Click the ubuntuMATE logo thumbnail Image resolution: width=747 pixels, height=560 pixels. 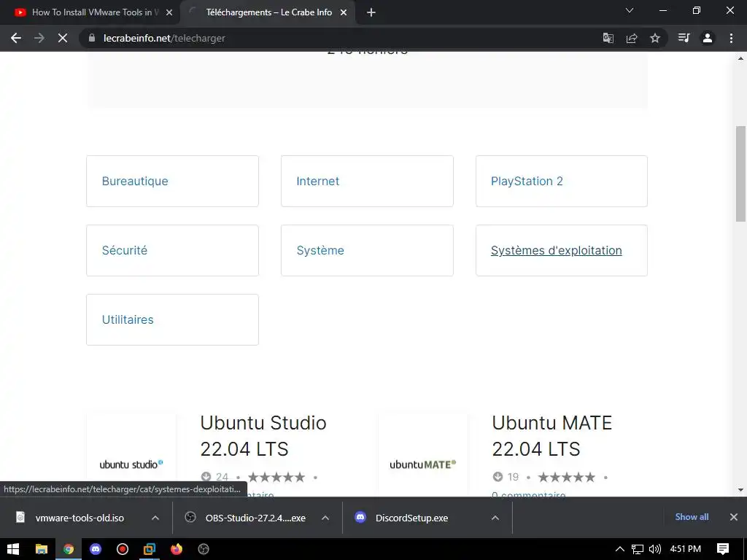coord(422,464)
